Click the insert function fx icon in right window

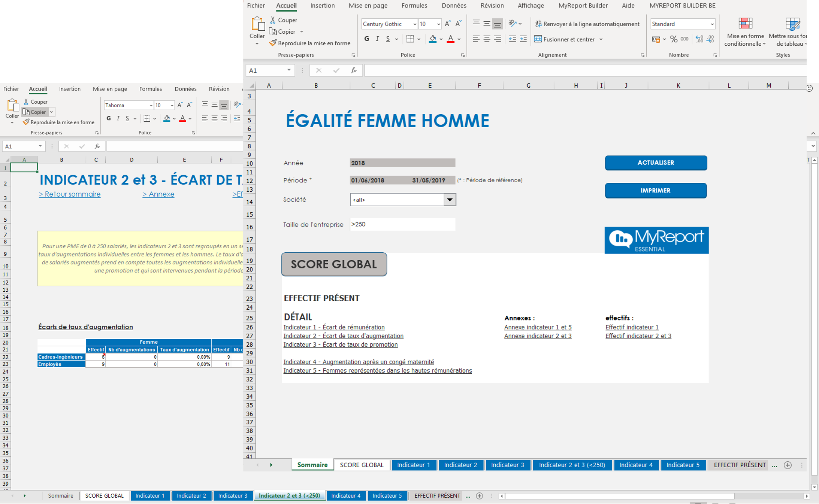[353, 70]
